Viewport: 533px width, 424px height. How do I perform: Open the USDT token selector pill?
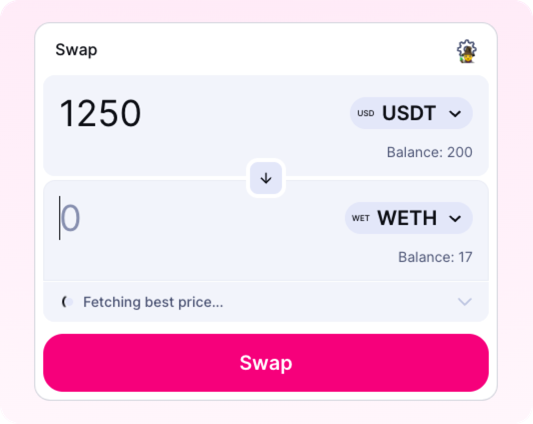coord(411,113)
